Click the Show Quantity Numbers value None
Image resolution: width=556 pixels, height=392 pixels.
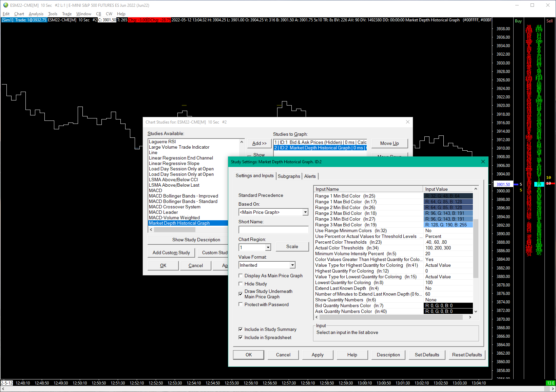[x=448, y=300]
